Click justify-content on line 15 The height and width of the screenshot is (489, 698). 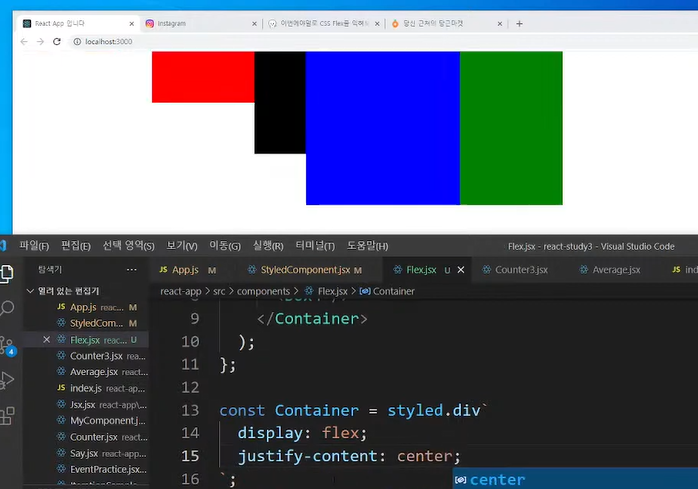click(308, 456)
